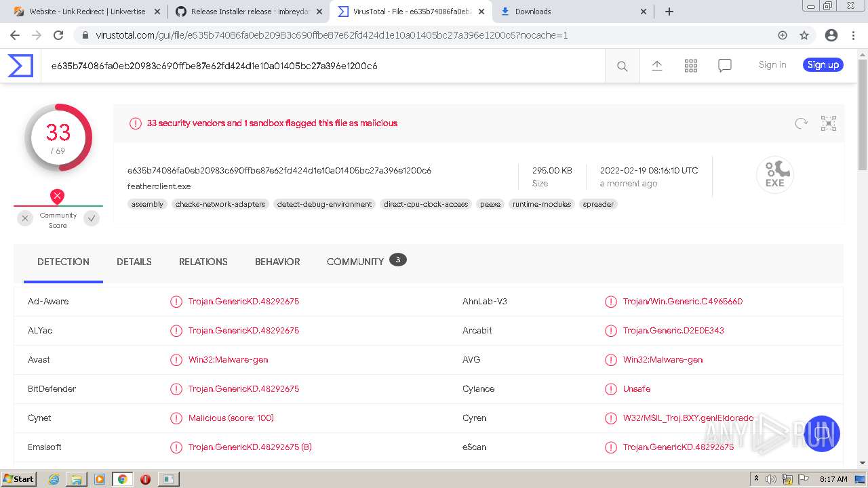The height and width of the screenshot is (488, 868).
Task: Switch to the DETECTION tab
Action: point(63,262)
